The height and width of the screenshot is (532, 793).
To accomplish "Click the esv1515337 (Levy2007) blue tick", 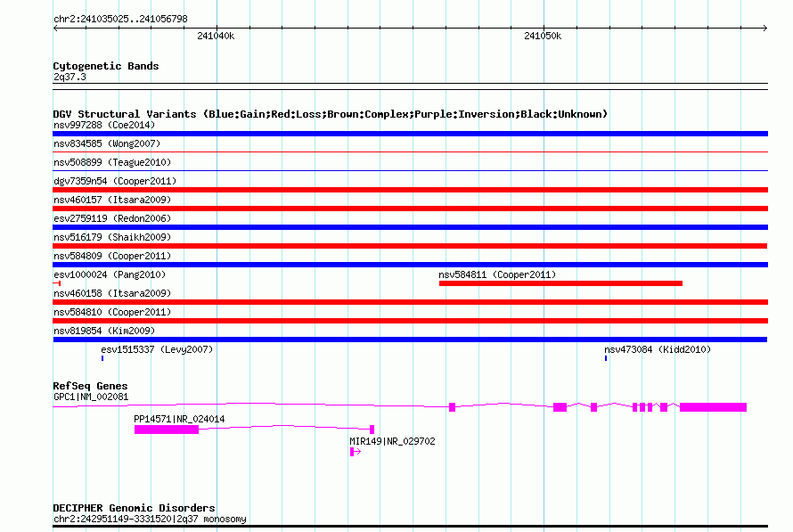I will click(102, 358).
